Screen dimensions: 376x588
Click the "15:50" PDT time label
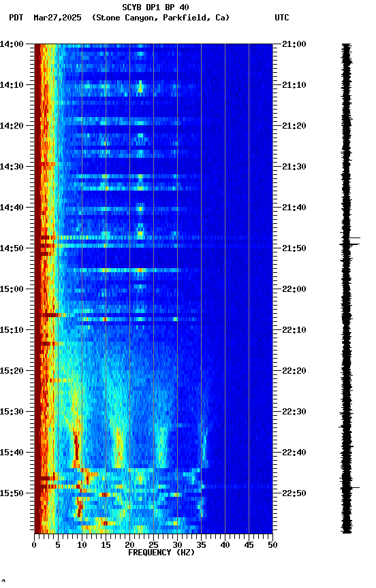12,493
